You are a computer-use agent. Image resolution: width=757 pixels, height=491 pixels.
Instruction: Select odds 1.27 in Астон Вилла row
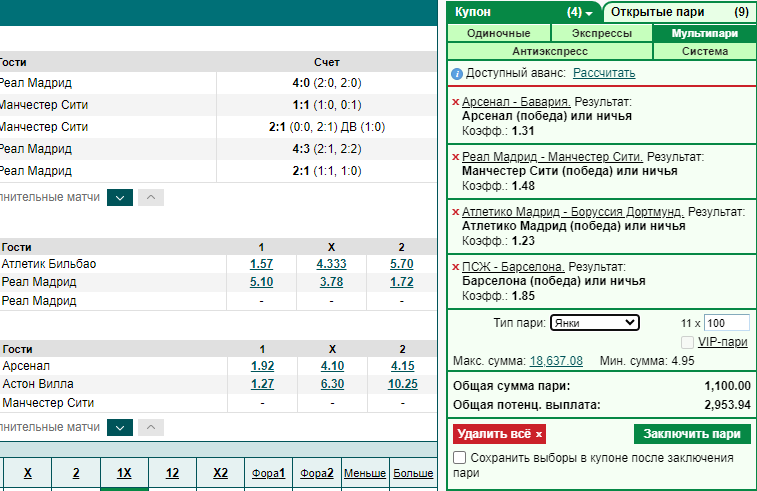pos(262,384)
